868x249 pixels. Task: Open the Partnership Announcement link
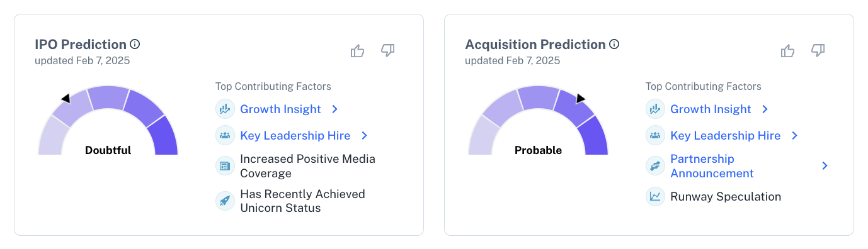coord(712,166)
